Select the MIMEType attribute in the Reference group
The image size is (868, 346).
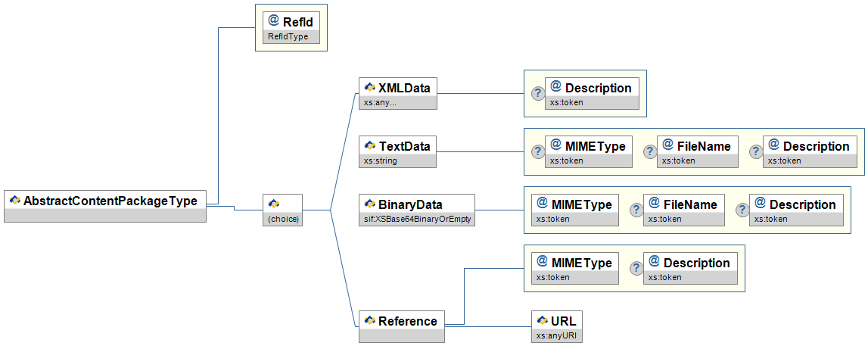point(575,268)
